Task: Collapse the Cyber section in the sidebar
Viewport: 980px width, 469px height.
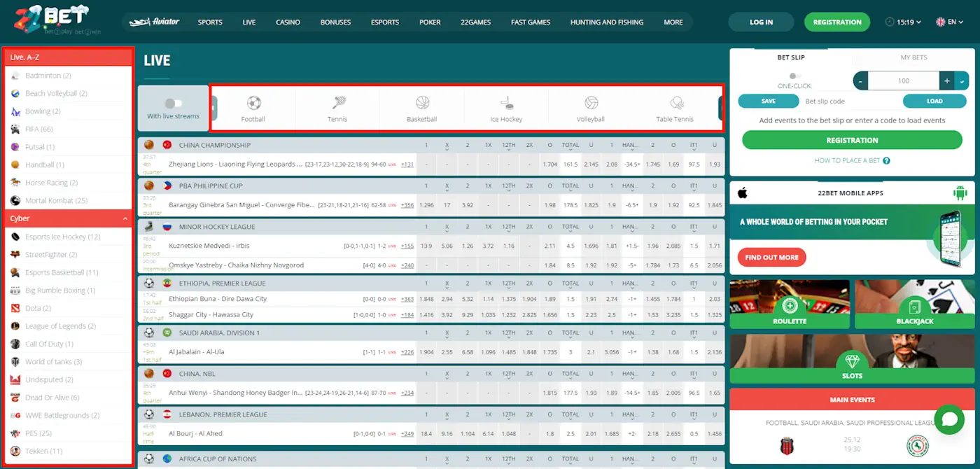Action: point(125,218)
